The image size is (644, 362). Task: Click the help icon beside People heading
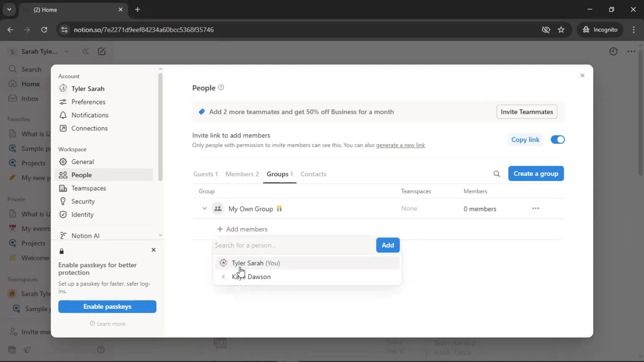(x=221, y=87)
